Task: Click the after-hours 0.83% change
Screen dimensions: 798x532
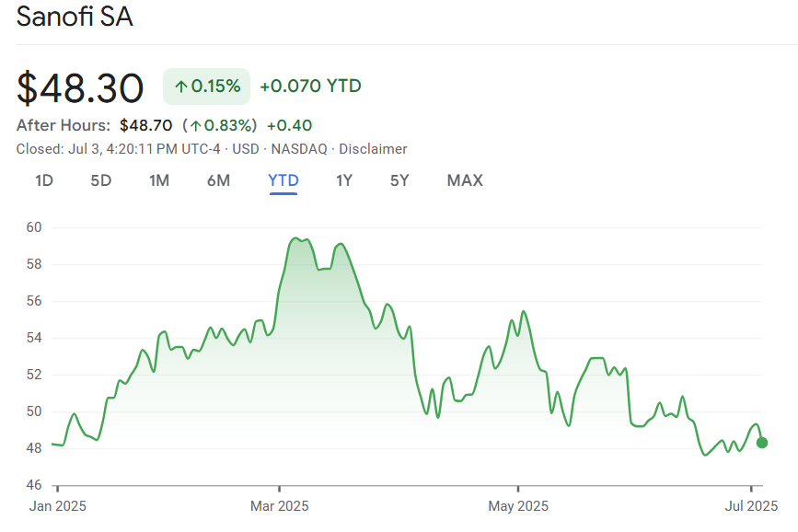Action: 220,125
